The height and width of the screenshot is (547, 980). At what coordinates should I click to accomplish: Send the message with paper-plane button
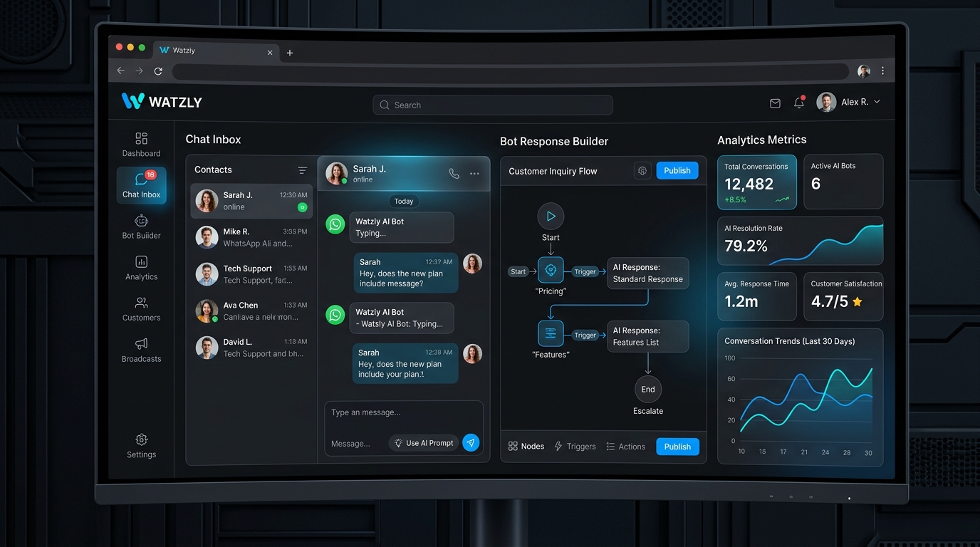471,442
